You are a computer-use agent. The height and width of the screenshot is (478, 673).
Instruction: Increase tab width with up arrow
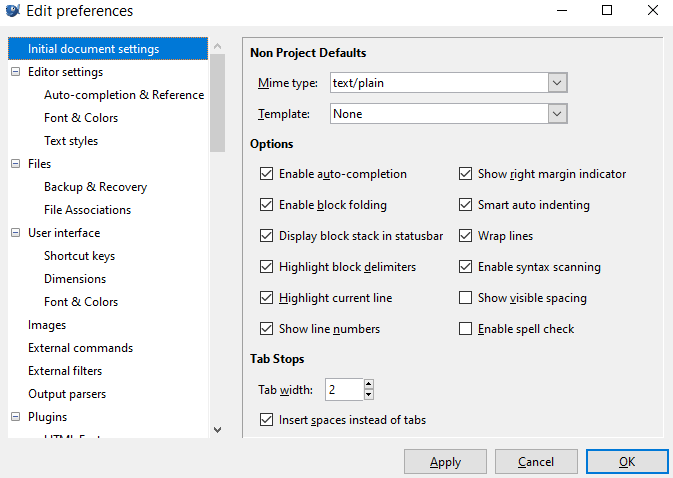click(369, 385)
